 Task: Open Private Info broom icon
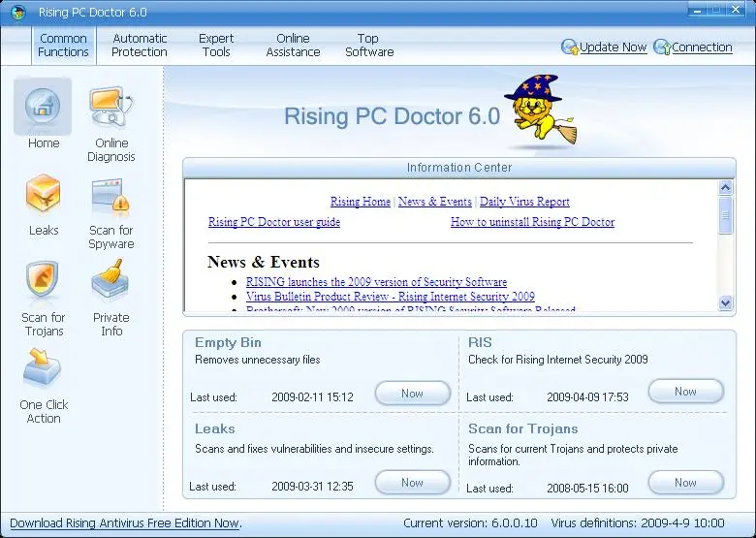[110, 279]
